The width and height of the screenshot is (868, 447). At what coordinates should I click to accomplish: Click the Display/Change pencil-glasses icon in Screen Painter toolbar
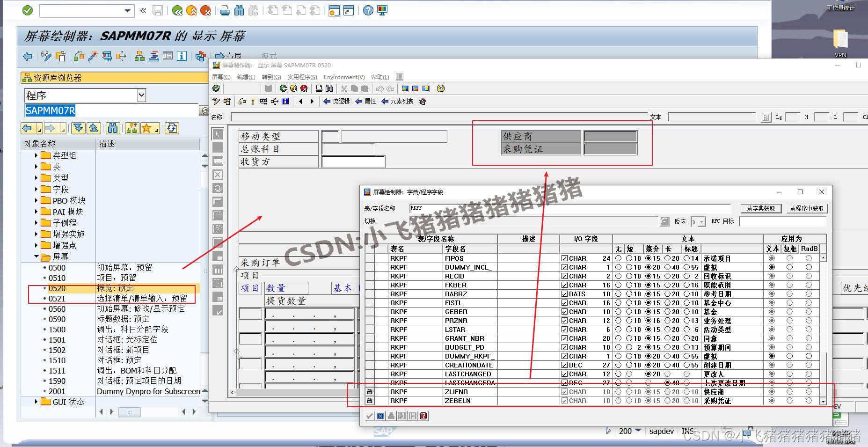[46, 57]
